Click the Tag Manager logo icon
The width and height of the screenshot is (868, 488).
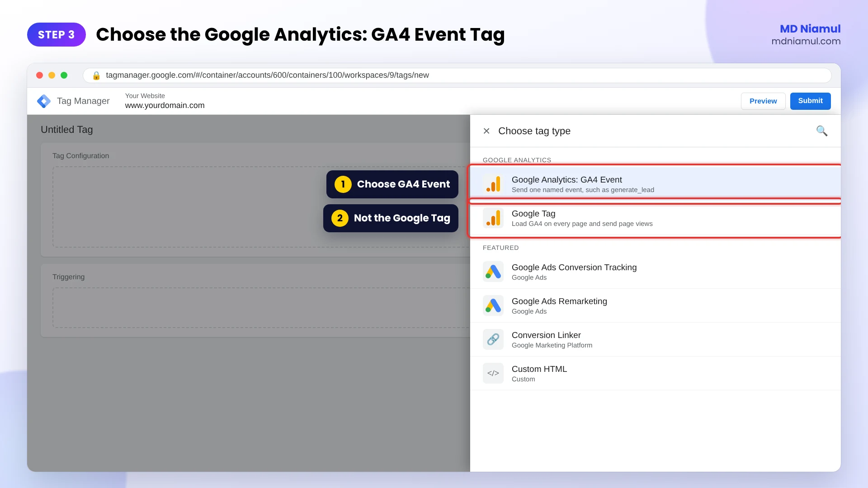click(44, 101)
